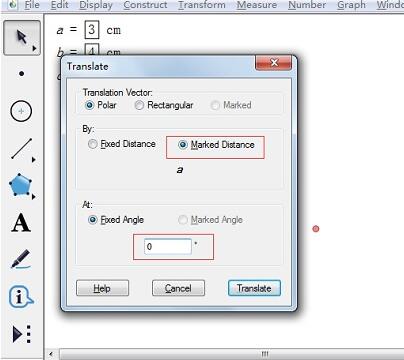Select the Marker pen tool
The width and height of the screenshot is (404, 360).
pos(21,259)
